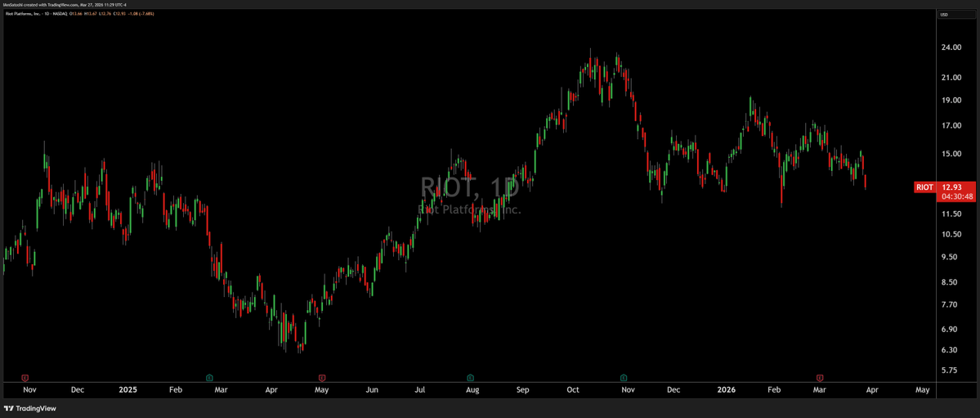Open the green earnings marker above Aug 2025

point(469,377)
